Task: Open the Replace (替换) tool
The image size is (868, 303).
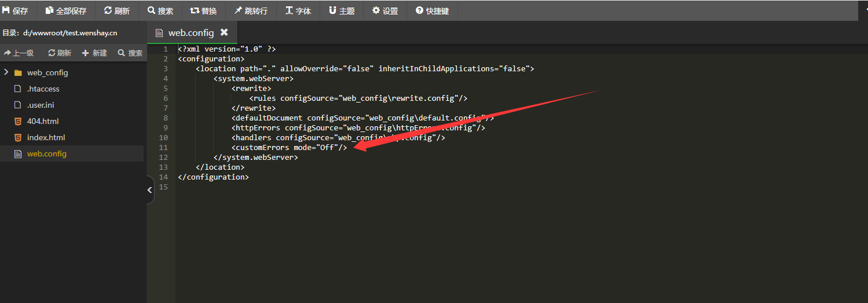Action: (204, 11)
